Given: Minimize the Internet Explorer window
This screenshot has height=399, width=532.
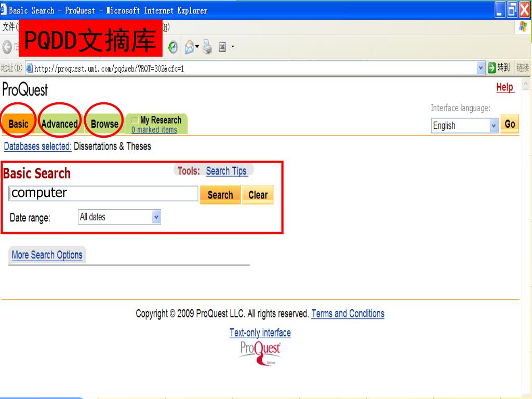Looking at the screenshot, I should click(499, 9).
